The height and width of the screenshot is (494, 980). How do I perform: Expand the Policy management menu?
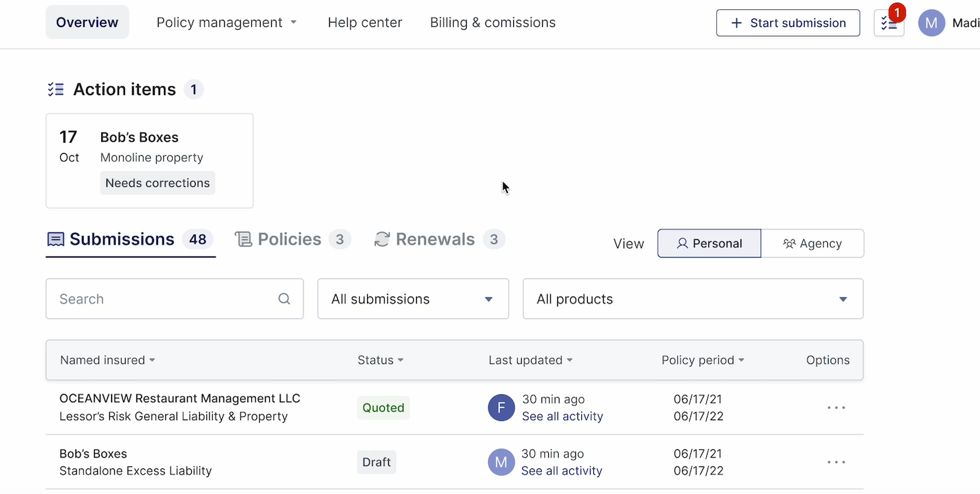tap(226, 22)
